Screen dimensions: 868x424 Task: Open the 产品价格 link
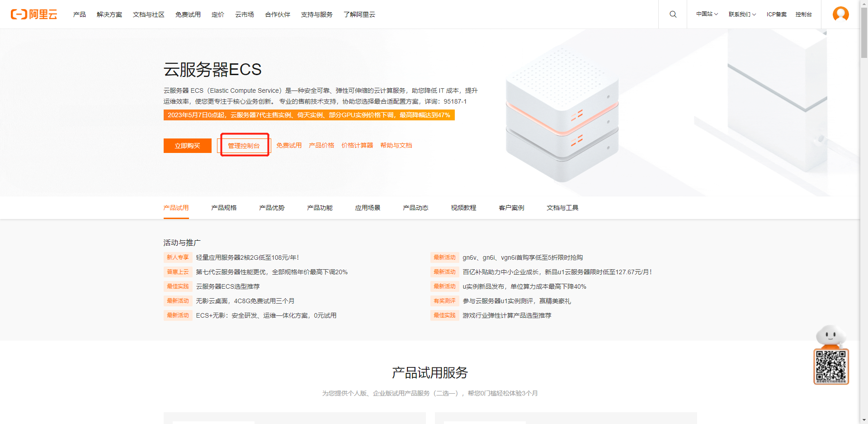[321, 145]
